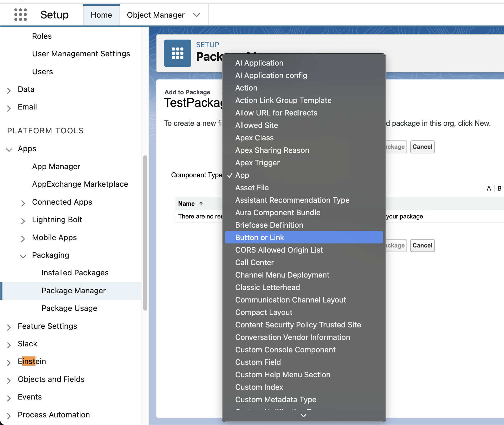Choose Aura Component Bundle
This screenshot has width=504, height=425.
(304, 212)
